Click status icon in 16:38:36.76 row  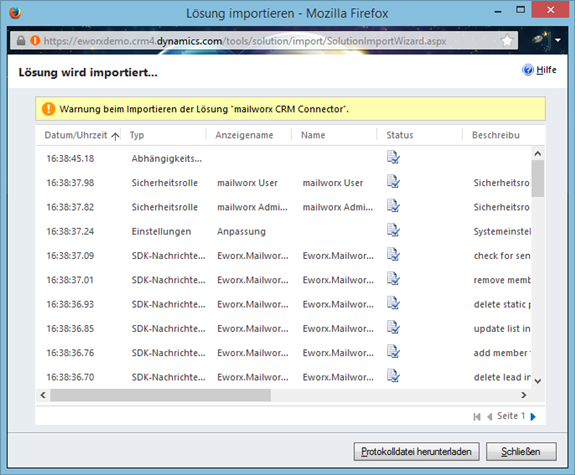coord(393,351)
